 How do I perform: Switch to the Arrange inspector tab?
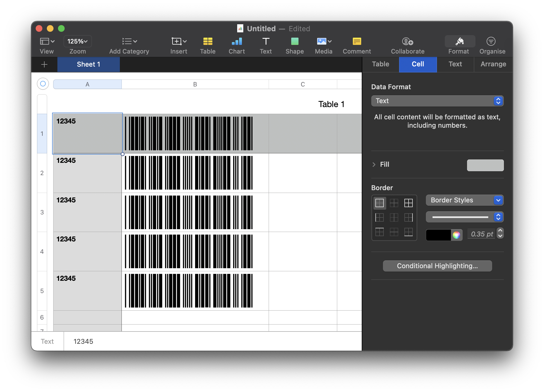[x=493, y=64]
